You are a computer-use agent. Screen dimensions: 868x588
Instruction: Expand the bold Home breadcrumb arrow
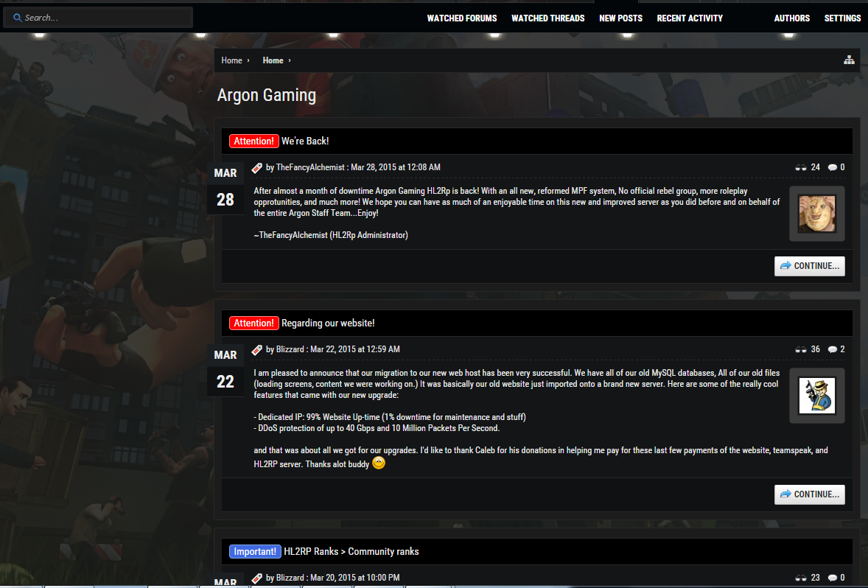tap(290, 60)
